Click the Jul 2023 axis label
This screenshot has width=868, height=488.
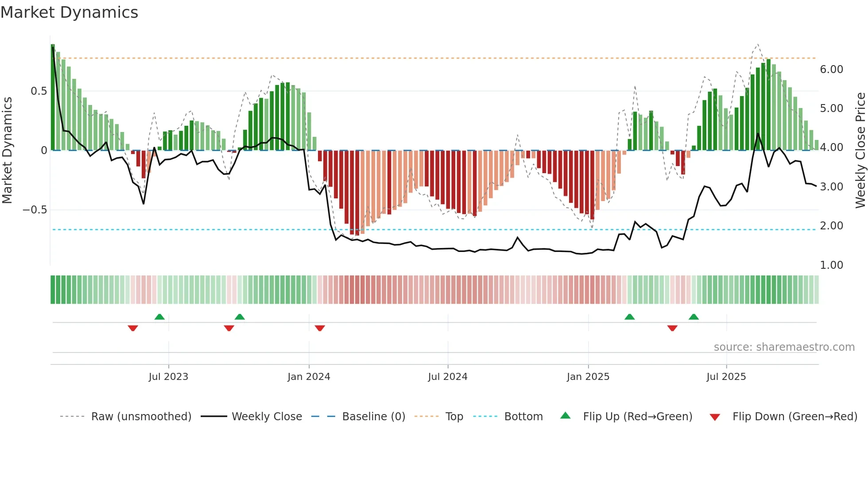tap(168, 377)
